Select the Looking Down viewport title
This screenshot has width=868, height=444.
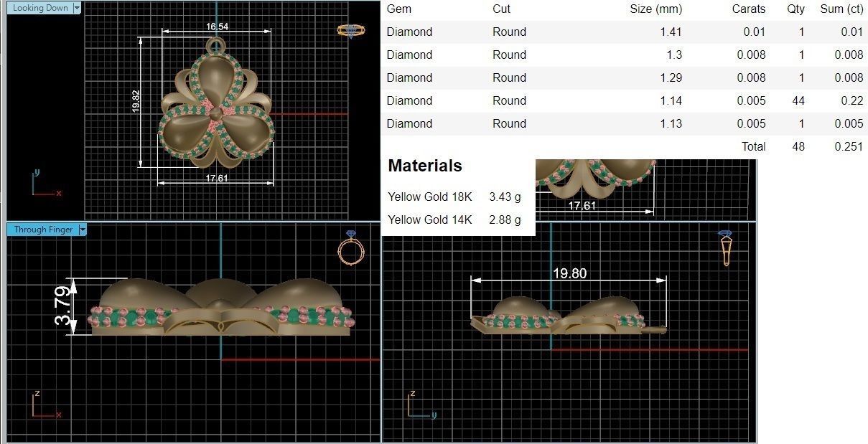click(40, 8)
